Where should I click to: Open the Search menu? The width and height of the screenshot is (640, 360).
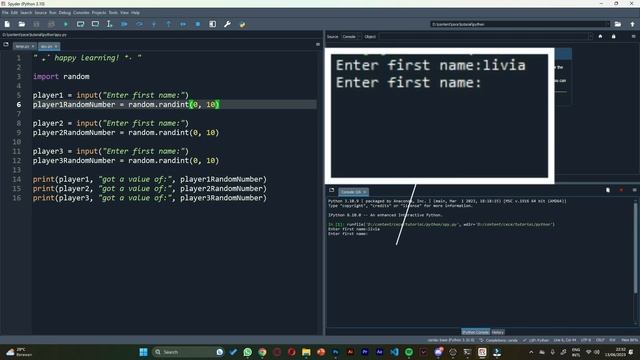point(26,13)
